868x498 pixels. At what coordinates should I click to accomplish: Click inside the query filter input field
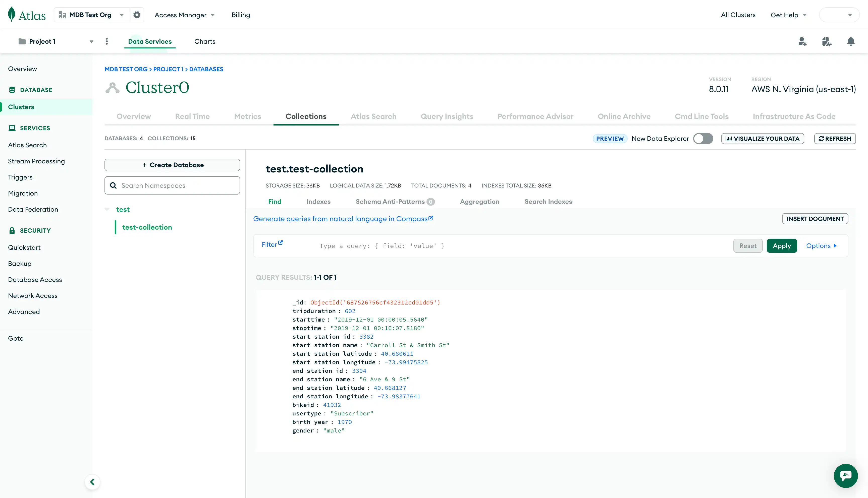[382, 245]
